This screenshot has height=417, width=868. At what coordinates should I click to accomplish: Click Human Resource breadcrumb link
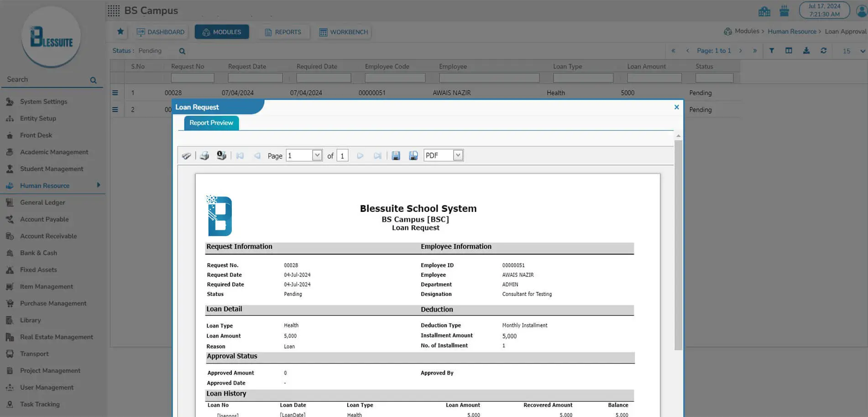tap(792, 32)
